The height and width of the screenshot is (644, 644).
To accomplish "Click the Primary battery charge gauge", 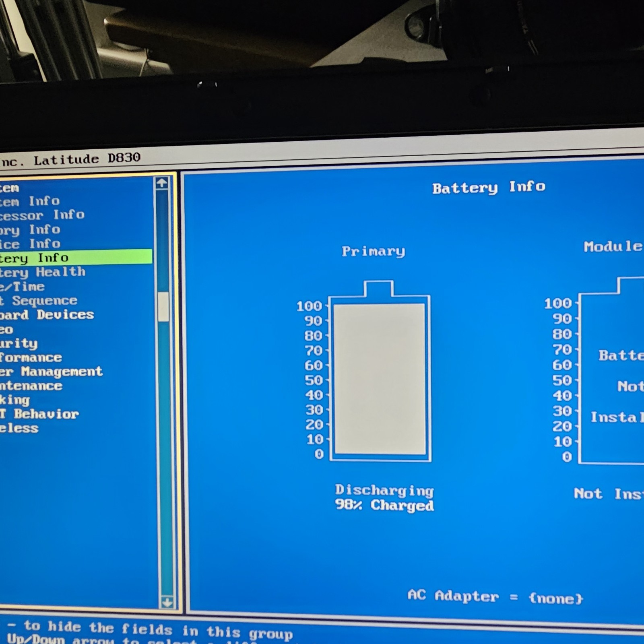I will click(380, 371).
